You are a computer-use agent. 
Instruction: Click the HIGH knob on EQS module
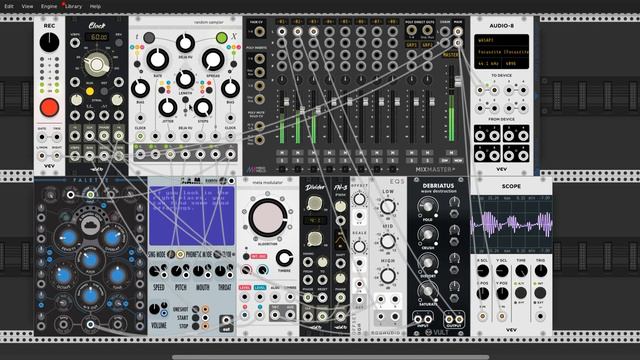coord(387,276)
